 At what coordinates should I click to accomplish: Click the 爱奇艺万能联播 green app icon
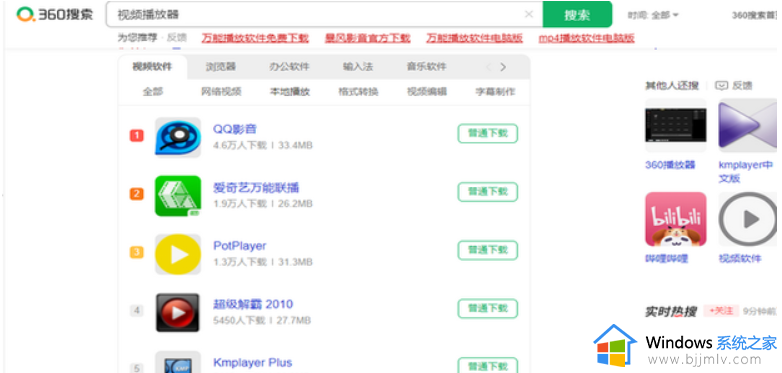[x=178, y=196]
